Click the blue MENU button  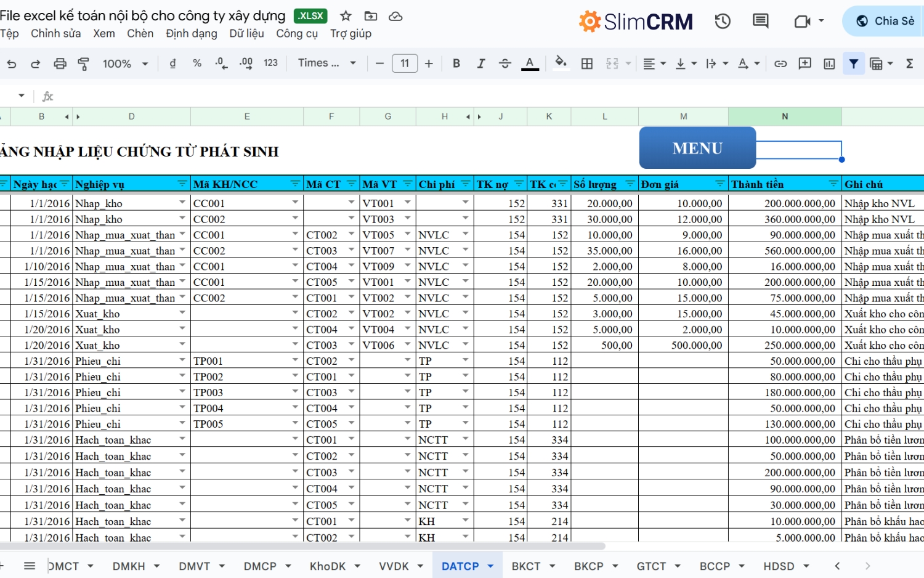(697, 148)
